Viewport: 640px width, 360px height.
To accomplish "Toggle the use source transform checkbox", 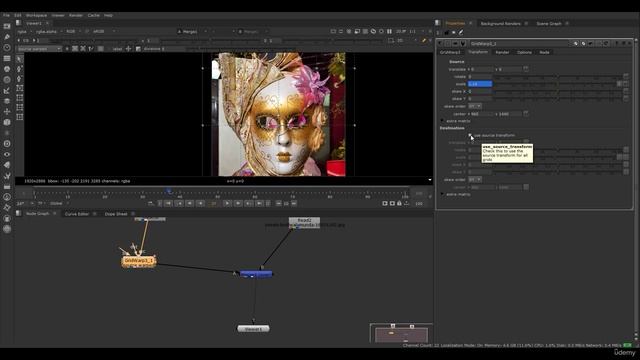I will (x=471, y=135).
